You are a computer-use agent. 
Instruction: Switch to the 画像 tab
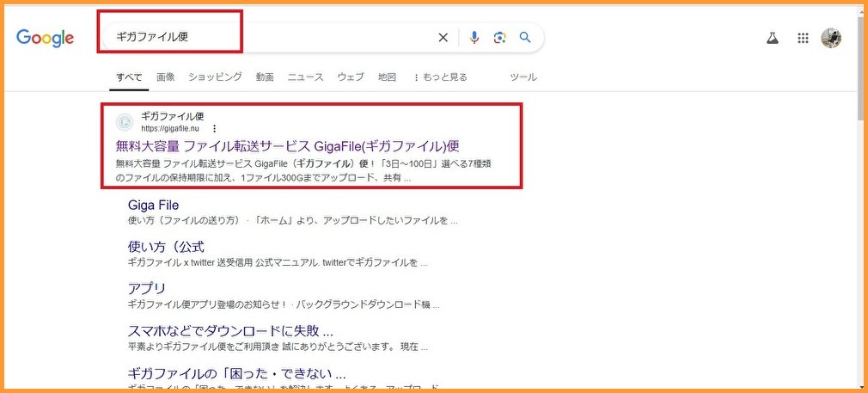166,77
